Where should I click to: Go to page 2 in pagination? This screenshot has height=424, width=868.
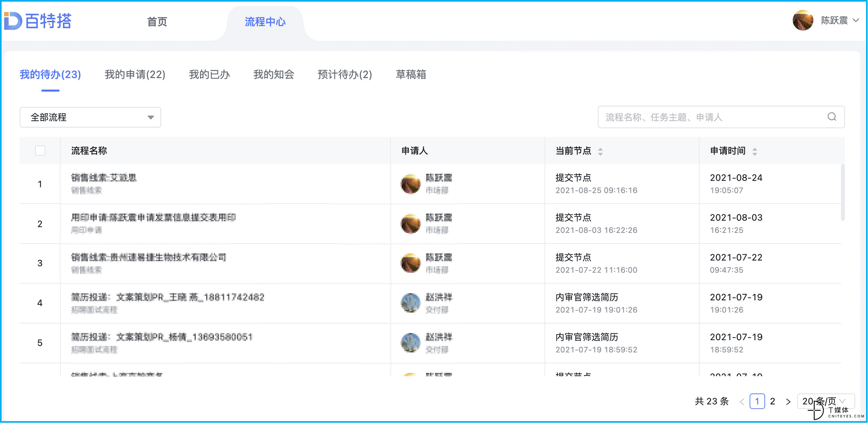pos(772,401)
